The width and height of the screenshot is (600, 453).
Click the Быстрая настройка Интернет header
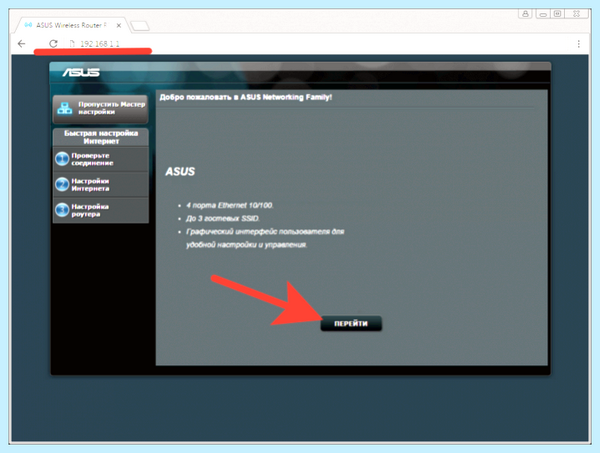[101, 137]
